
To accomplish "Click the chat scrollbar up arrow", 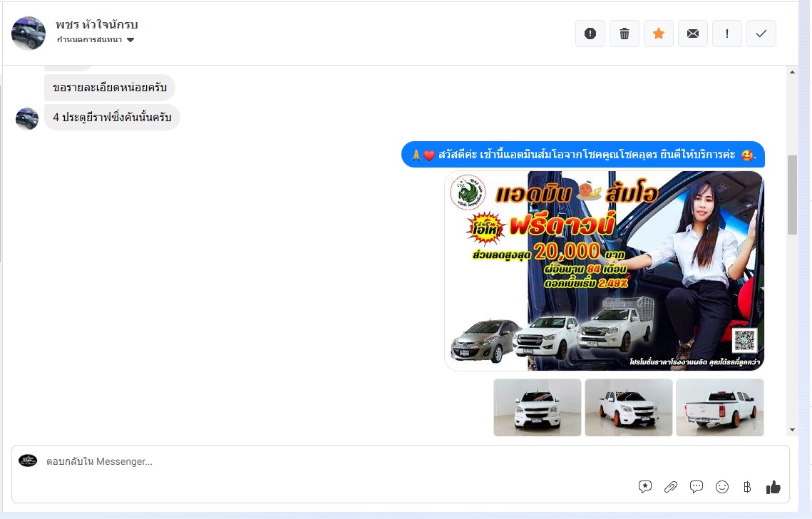I will tap(792, 72).
